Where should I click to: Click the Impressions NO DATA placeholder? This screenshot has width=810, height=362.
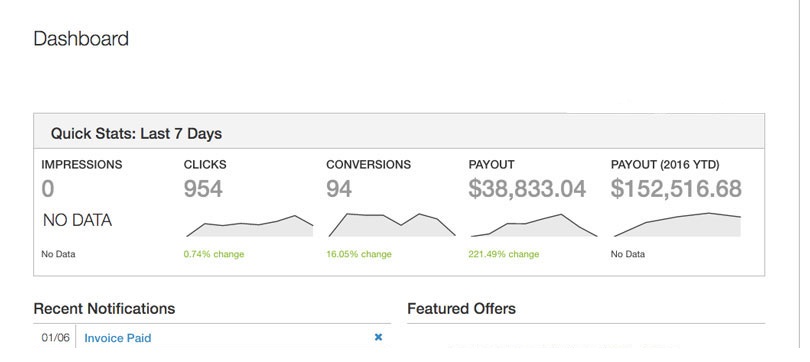coord(77,221)
